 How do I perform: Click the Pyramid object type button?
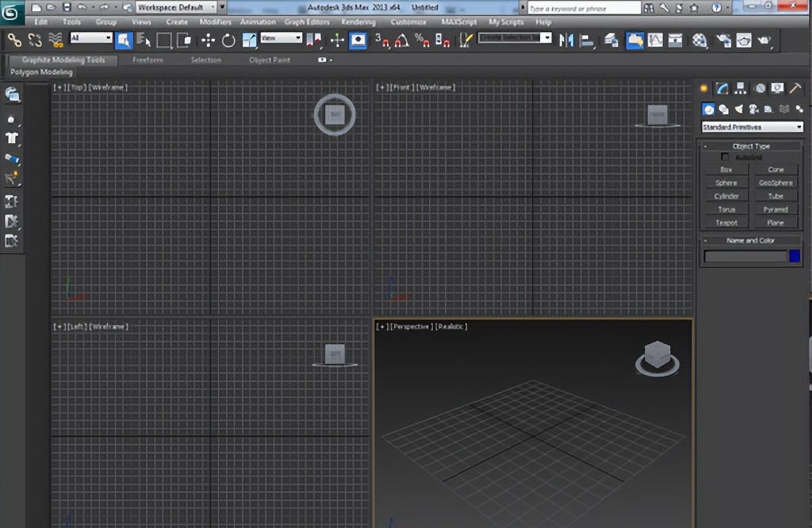click(776, 209)
